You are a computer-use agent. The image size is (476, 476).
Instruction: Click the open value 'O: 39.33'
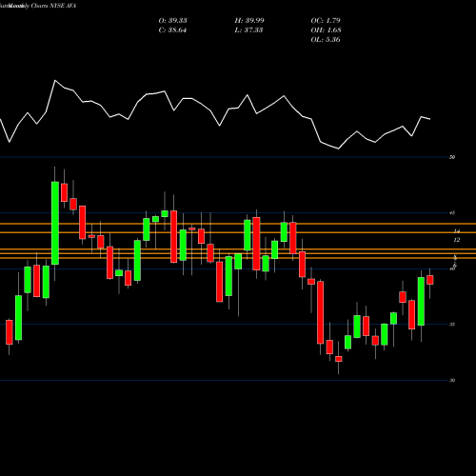tap(172, 21)
